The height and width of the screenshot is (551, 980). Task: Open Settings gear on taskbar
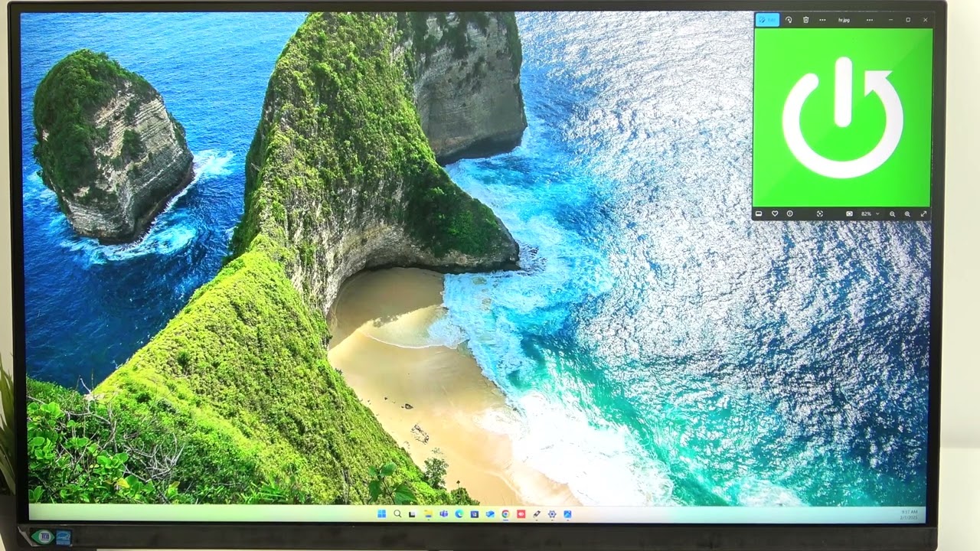552,514
